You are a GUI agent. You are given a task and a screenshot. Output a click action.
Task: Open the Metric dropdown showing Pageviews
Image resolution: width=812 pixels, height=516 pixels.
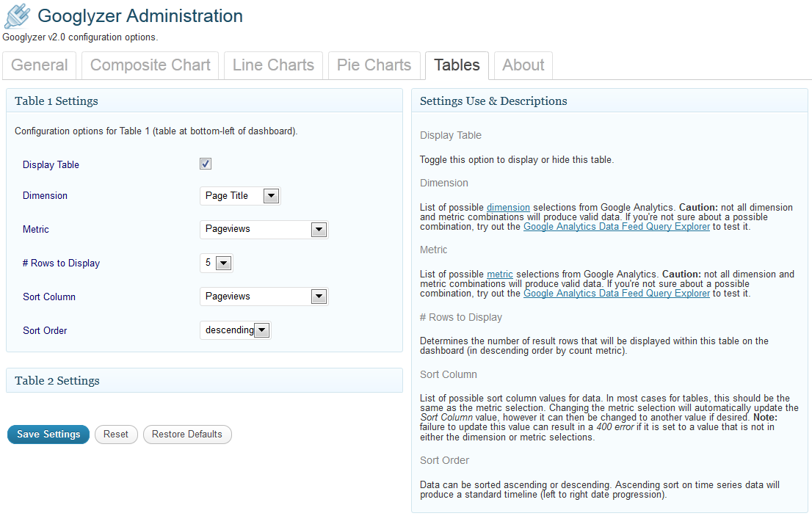click(264, 229)
